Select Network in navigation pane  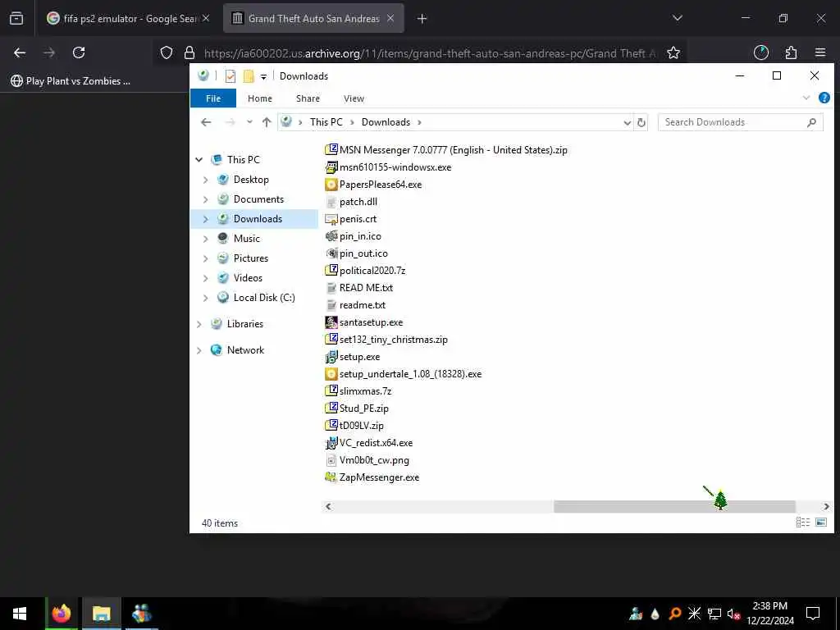coord(245,350)
